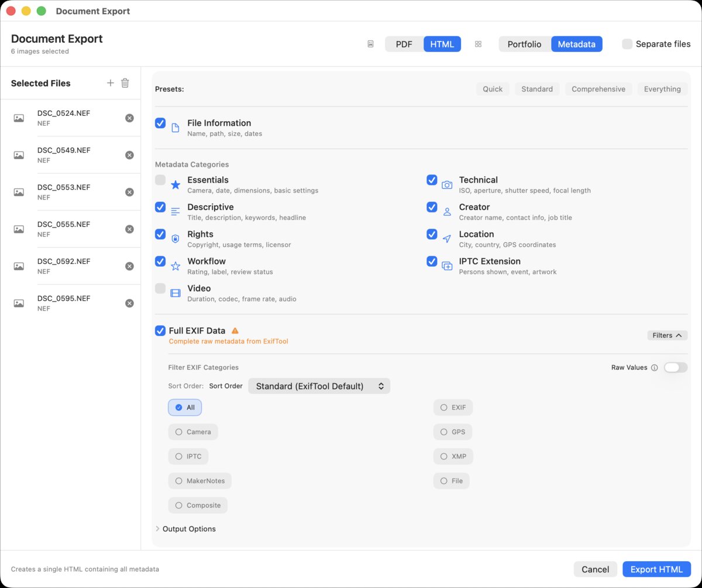Switch to the Portfolio tab
The height and width of the screenshot is (588, 702).
click(x=524, y=43)
